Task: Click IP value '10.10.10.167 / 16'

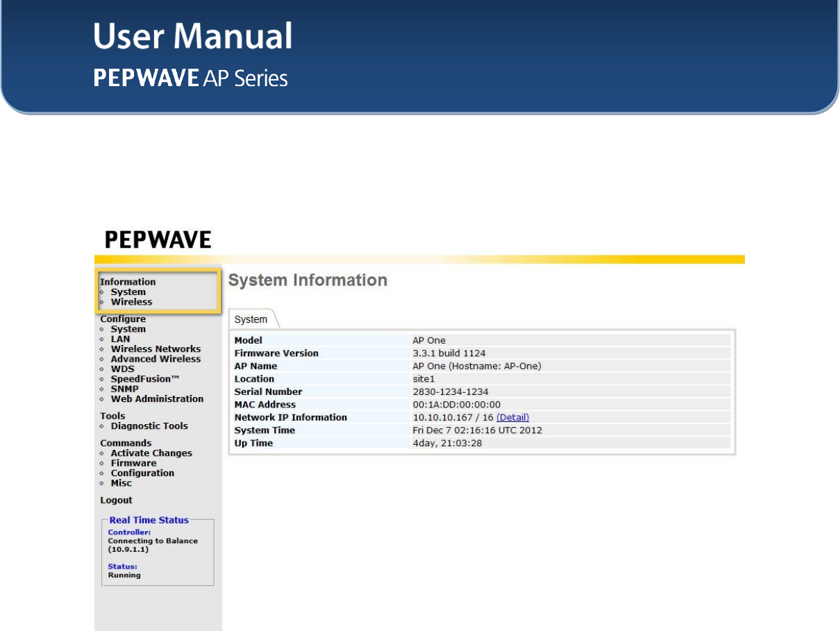Action: click(x=453, y=417)
